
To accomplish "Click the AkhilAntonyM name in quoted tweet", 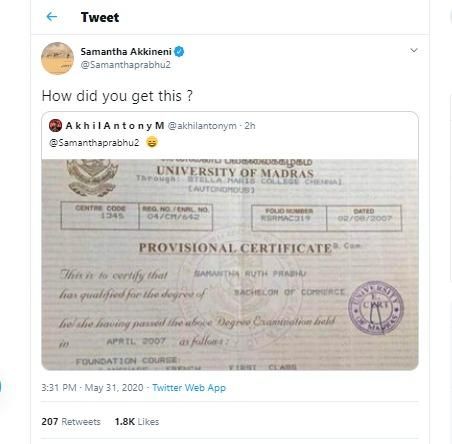I will (x=115, y=126).
